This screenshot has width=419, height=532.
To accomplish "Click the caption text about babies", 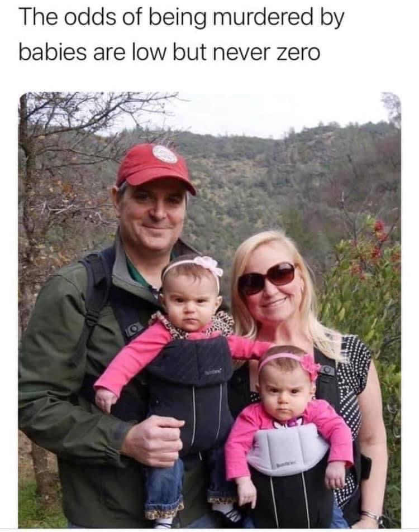I will click(x=182, y=36).
